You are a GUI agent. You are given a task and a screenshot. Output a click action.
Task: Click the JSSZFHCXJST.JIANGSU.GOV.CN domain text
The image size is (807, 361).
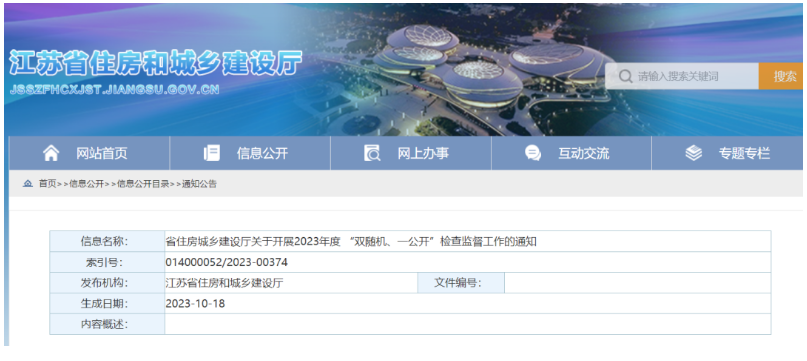(114, 90)
